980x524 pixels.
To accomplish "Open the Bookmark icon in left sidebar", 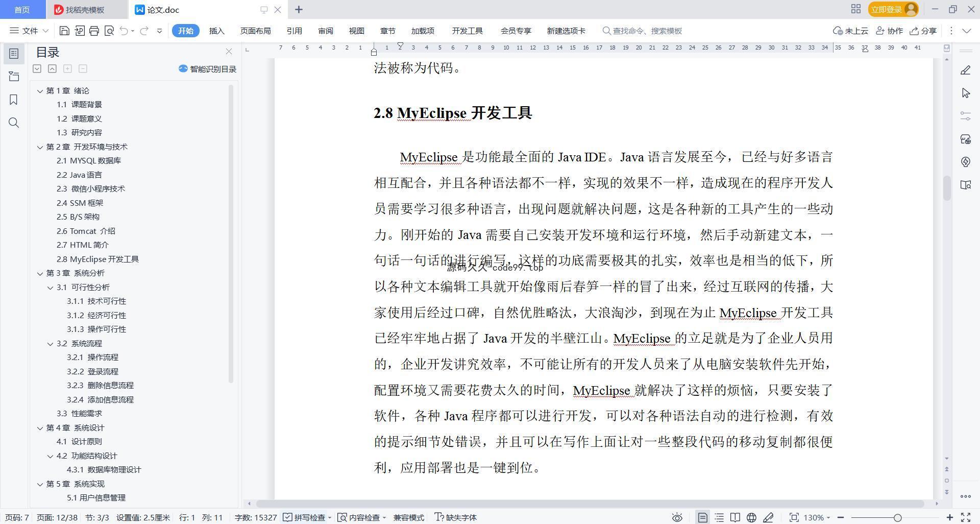I will [14, 100].
